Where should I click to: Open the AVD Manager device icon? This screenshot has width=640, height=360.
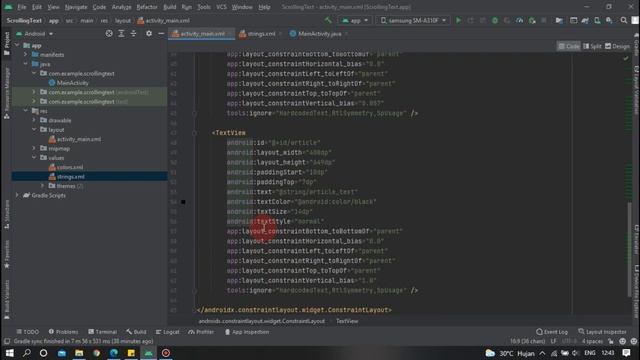tap(597, 20)
